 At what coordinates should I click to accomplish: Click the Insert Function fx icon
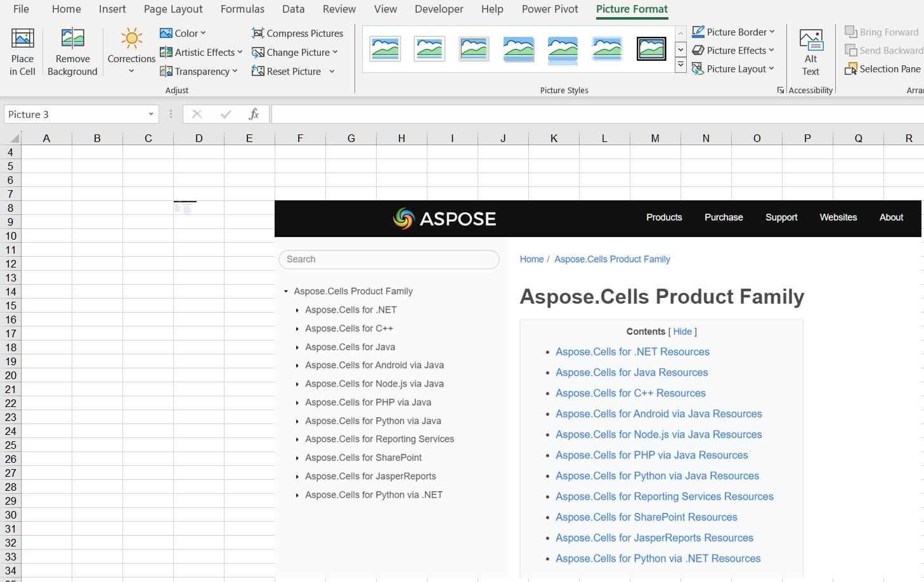click(254, 114)
